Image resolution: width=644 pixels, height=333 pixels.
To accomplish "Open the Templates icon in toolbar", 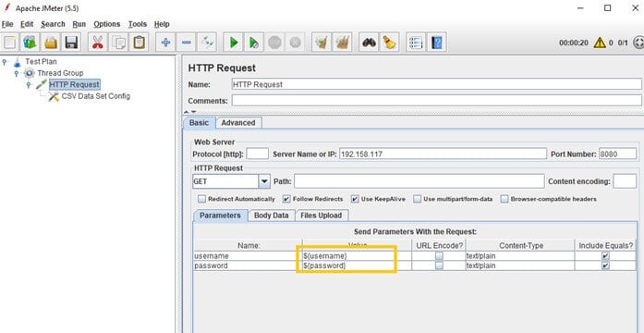I will (30, 43).
